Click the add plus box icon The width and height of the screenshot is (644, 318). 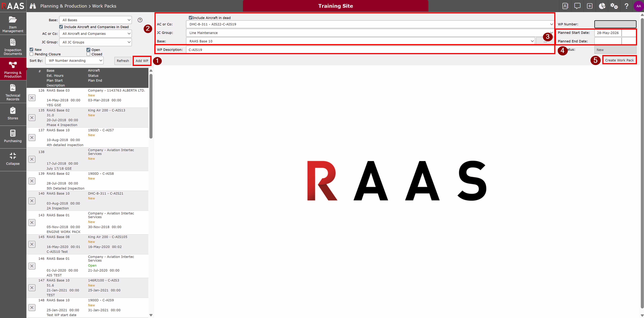click(590, 6)
